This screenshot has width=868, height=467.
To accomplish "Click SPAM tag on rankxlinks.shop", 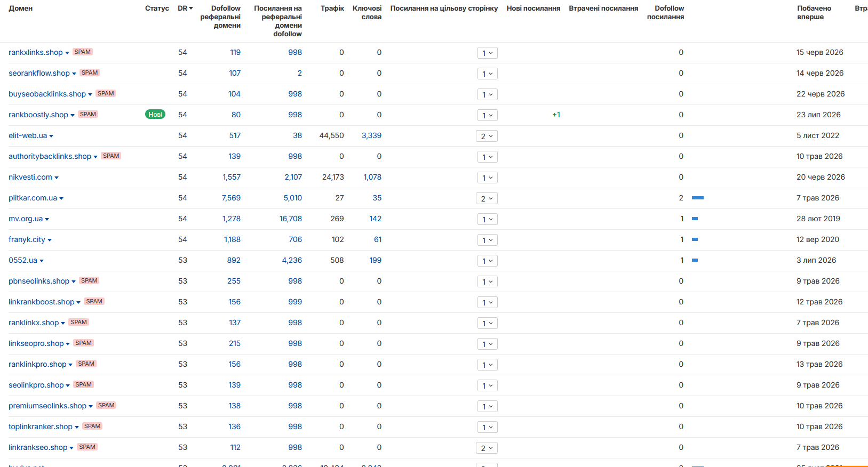I will tap(82, 52).
